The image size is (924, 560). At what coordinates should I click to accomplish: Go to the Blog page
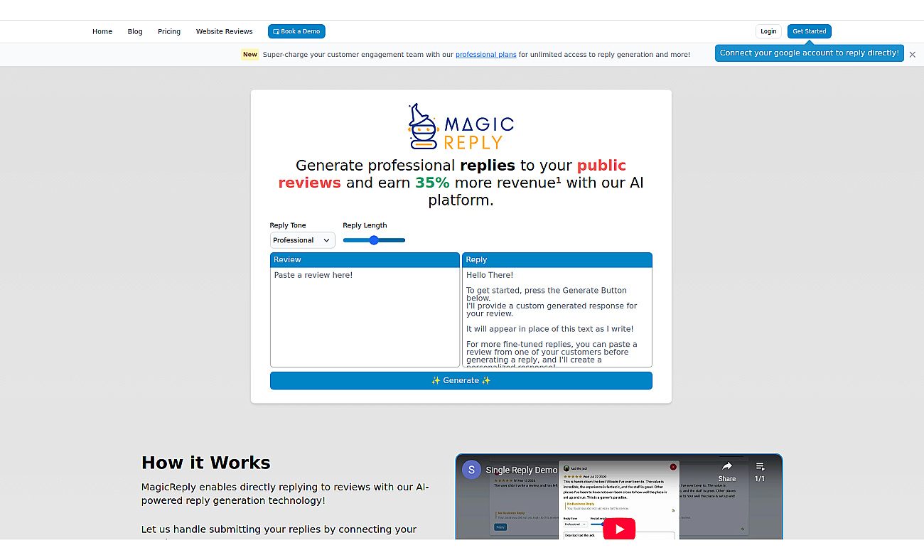[x=135, y=31]
